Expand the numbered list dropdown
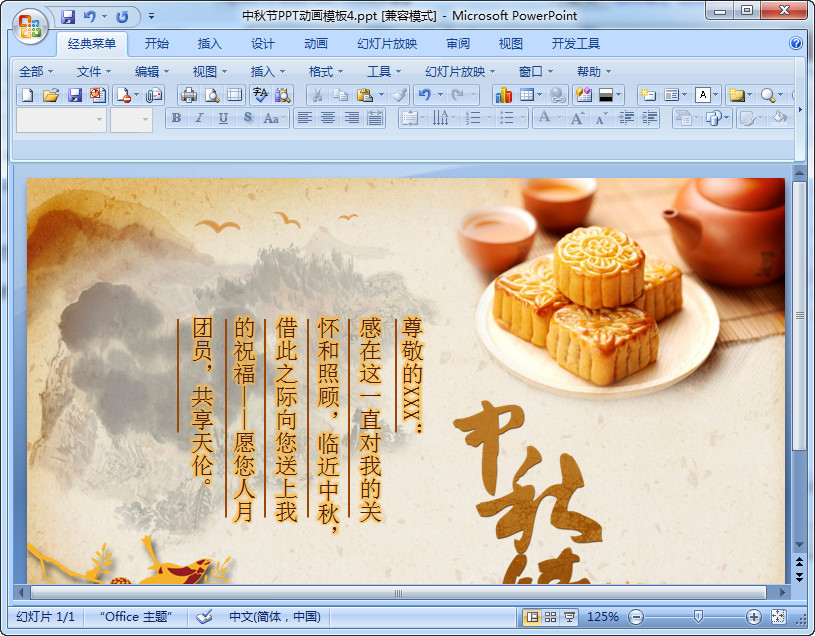 coord(489,118)
